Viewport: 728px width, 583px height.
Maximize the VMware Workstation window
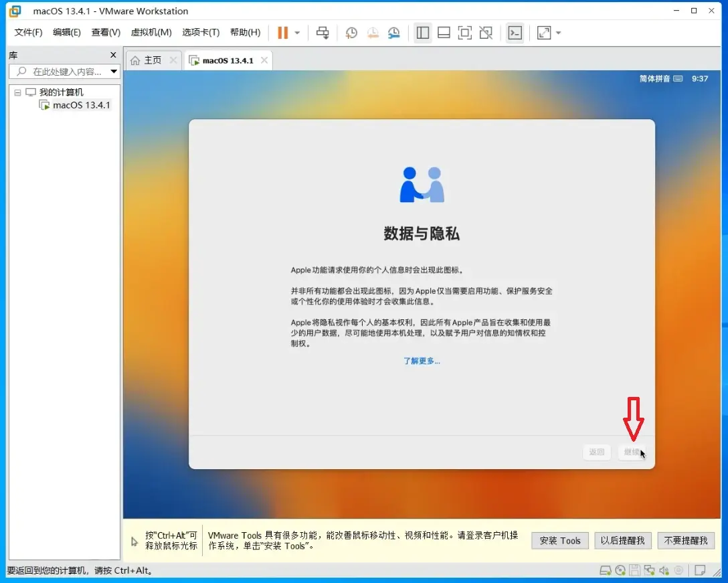click(x=694, y=11)
